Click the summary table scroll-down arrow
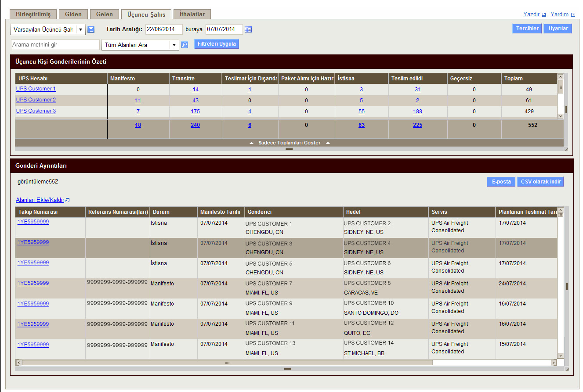The image size is (583, 392). click(x=561, y=116)
